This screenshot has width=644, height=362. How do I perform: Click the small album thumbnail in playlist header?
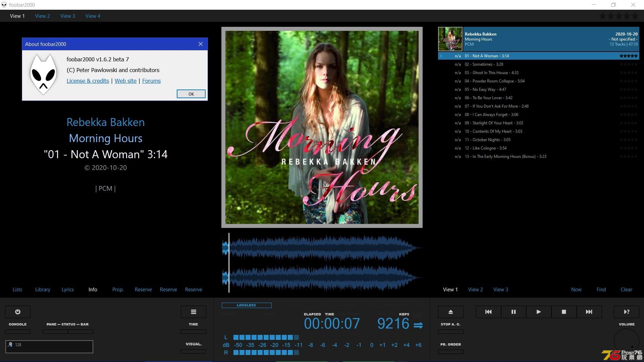click(450, 39)
